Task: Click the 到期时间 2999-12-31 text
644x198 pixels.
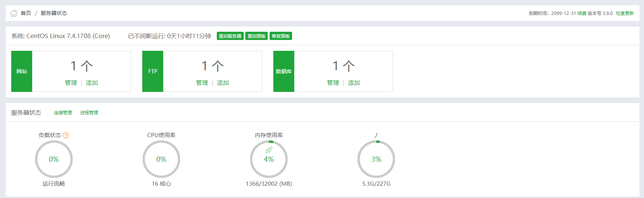Action: (552, 13)
